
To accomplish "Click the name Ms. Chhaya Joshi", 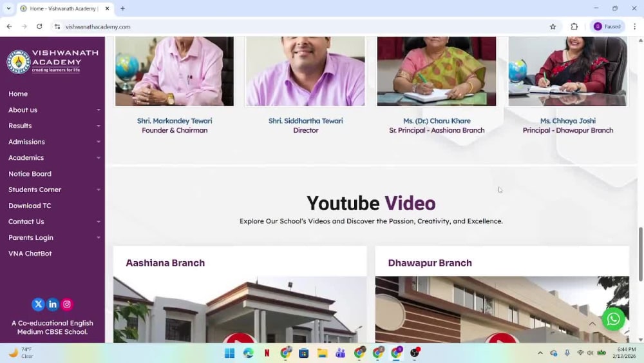I will (x=567, y=121).
